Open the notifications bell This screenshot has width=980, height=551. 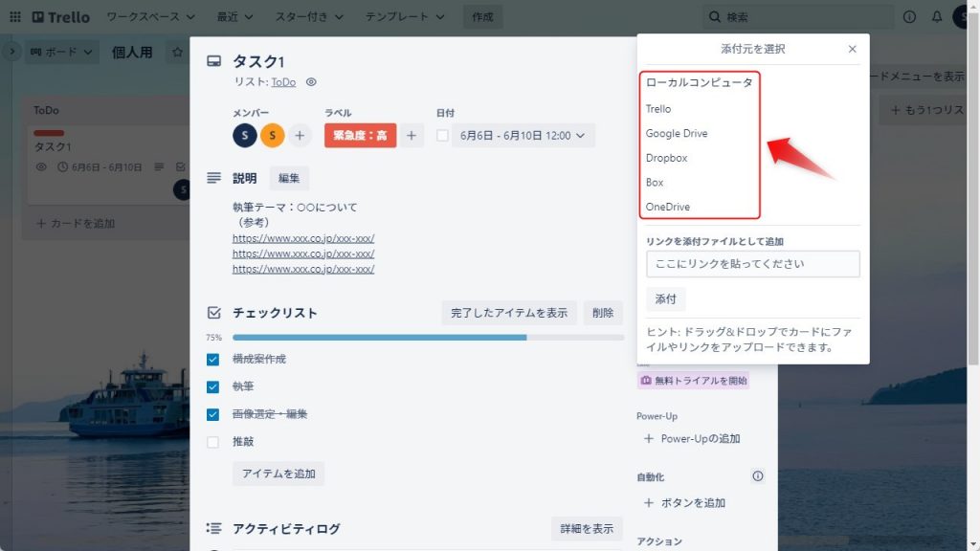[936, 17]
